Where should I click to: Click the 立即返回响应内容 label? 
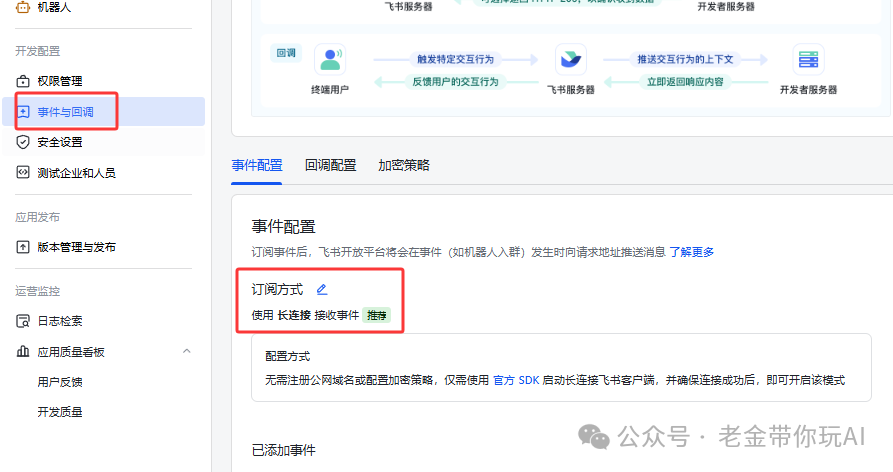point(685,82)
